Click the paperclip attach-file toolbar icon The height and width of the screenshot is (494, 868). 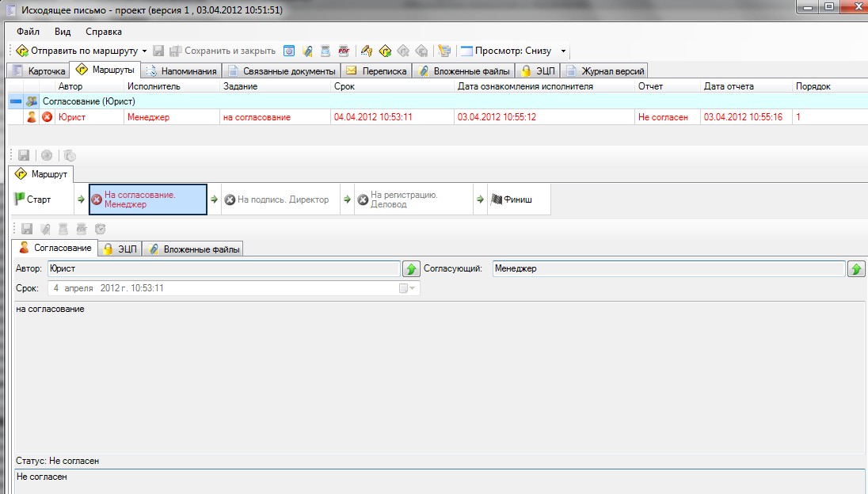pyautogui.click(x=307, y=51)
